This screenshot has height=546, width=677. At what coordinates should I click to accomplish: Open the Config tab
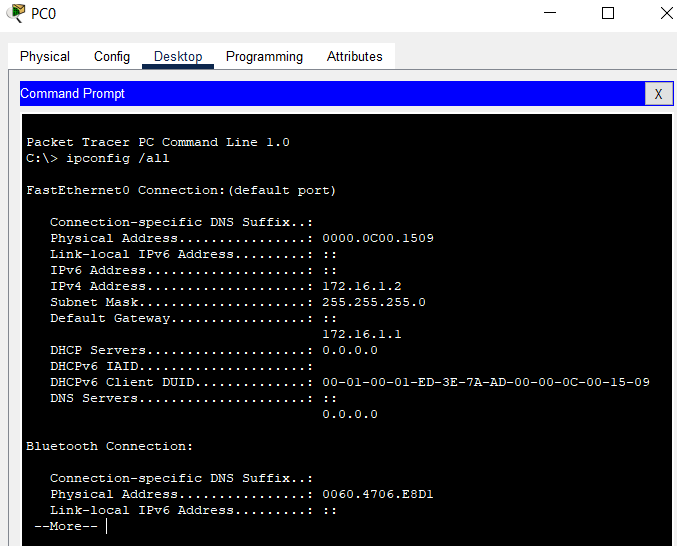point(112,57)
